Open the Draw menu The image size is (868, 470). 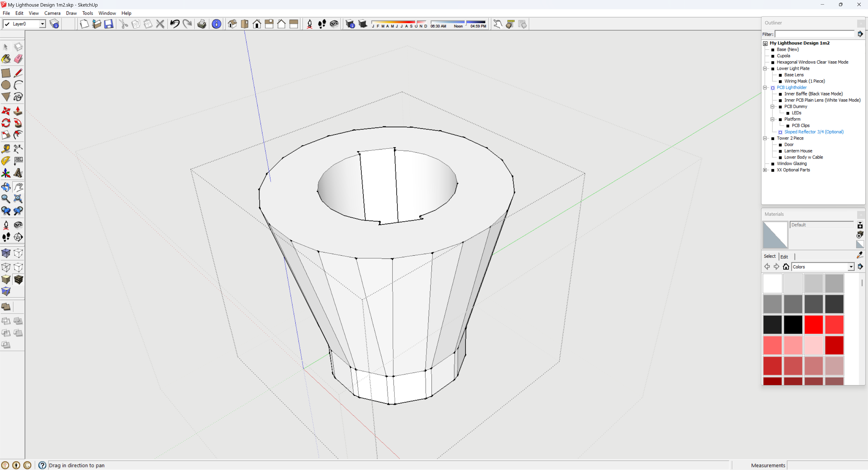(71, 13)
